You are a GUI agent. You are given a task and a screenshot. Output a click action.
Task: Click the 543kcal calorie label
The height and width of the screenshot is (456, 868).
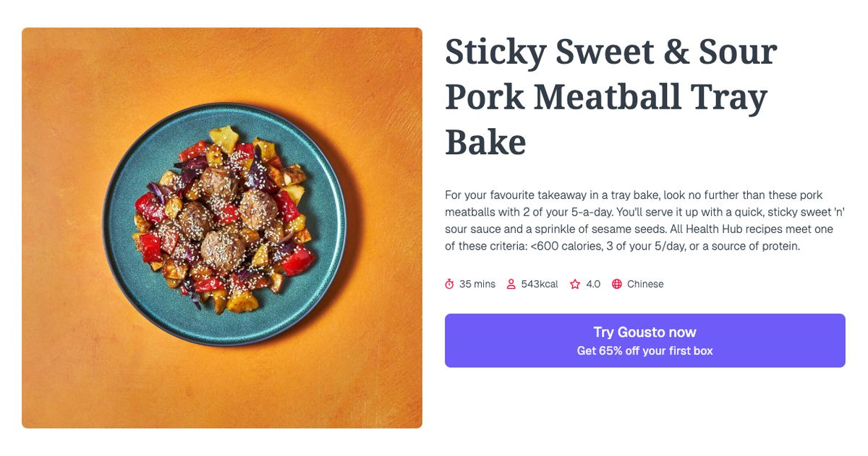tap(540, 284)
